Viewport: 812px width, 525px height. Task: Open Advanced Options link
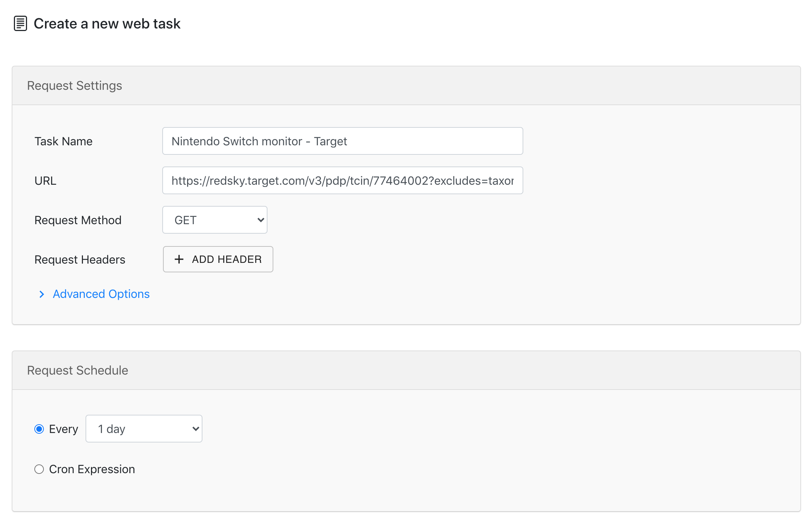(101, 294)
